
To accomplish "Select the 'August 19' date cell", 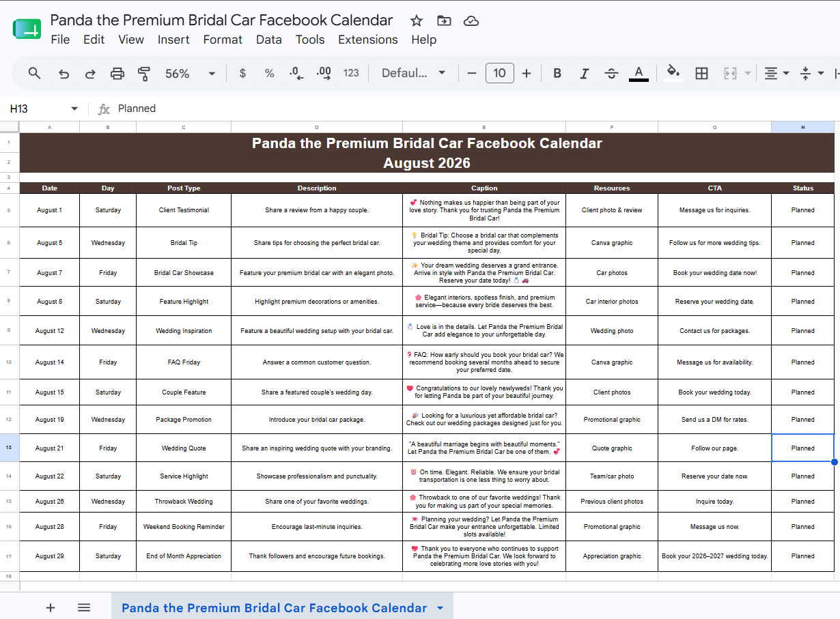I will pyautogui.click(x=50, y=420).
